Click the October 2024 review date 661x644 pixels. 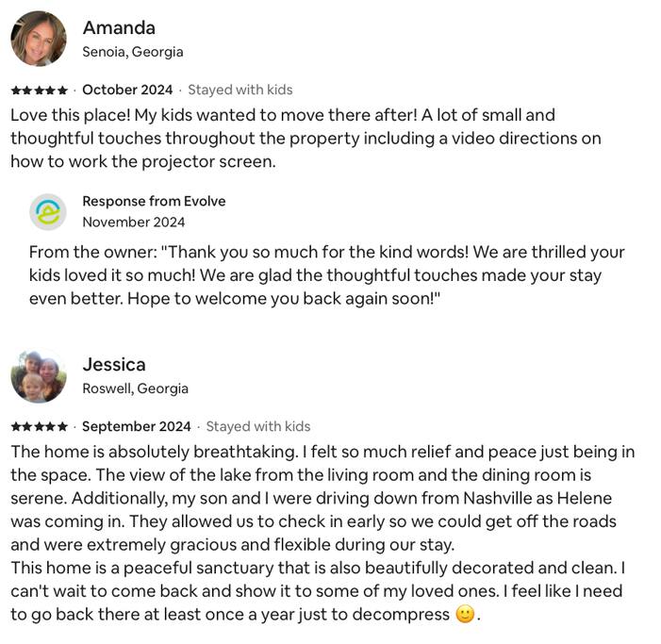click(127, 91)
